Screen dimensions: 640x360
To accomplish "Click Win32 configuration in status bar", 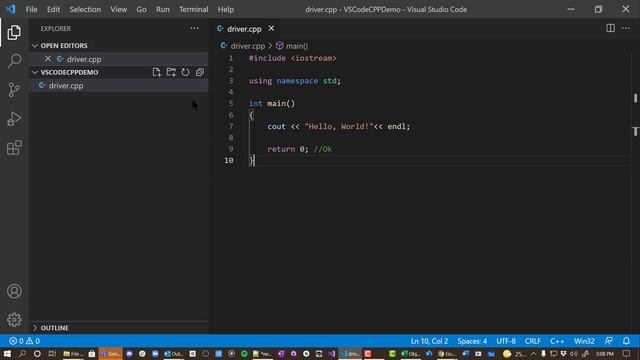I will 584,341.
